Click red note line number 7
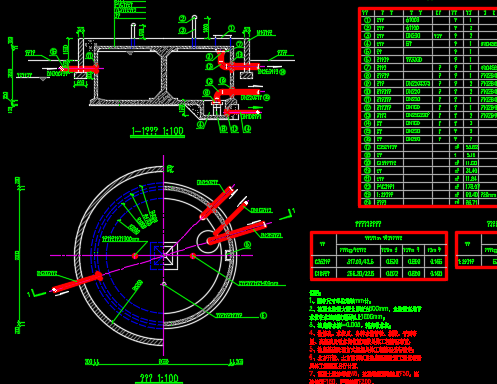Screen dimensions: 497x384 [x=364, y=374]
